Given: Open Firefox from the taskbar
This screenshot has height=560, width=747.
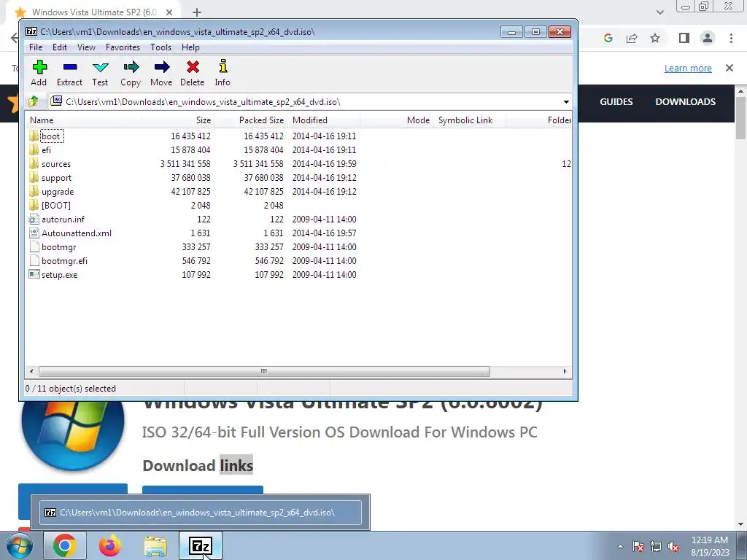Looking at the screenshot, I should pos(110,545).
